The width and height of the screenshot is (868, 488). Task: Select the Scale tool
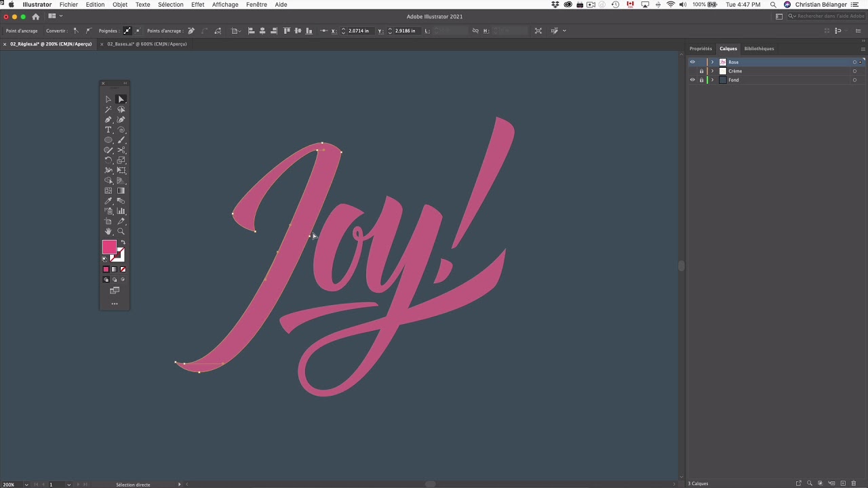pos(121,160)
